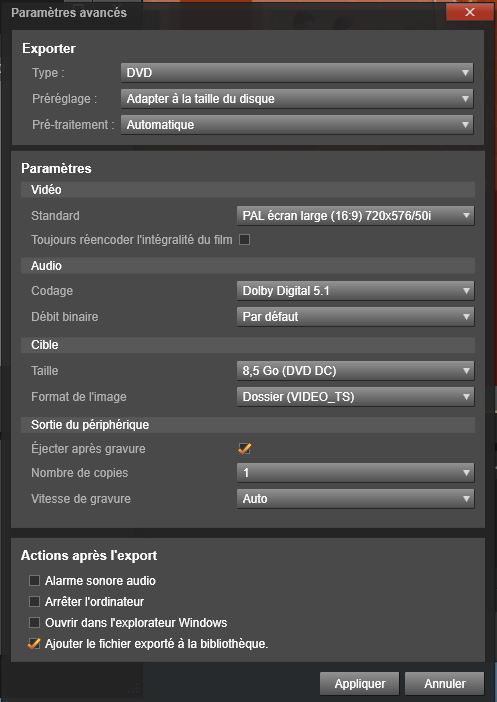
Task: Close the Paramètres avancés dialog
Action: click(470, 12)
